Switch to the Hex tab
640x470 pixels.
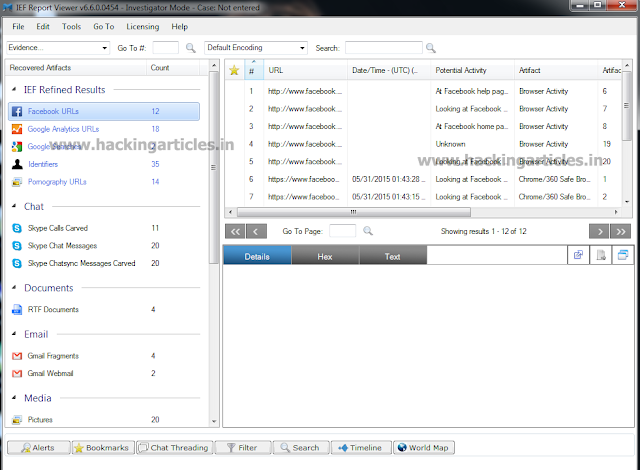pyautogui.click(x=325, y=255)
